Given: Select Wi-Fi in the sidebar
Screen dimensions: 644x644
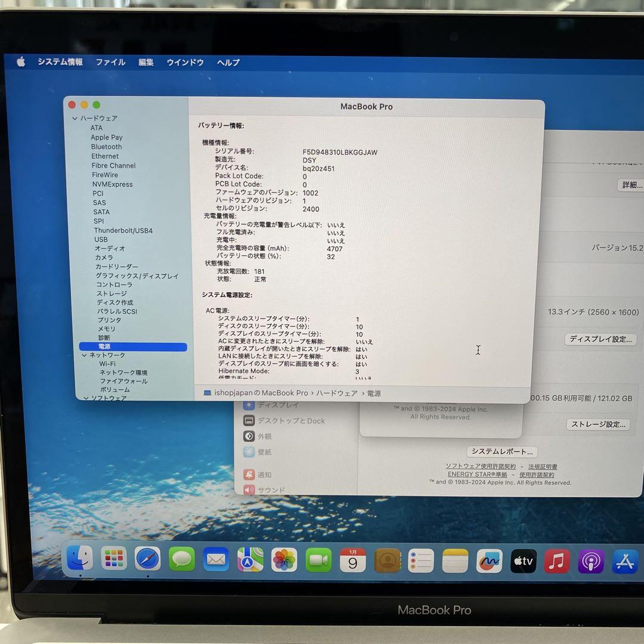Looking at the screenshot, I should (x=107, y=364).
